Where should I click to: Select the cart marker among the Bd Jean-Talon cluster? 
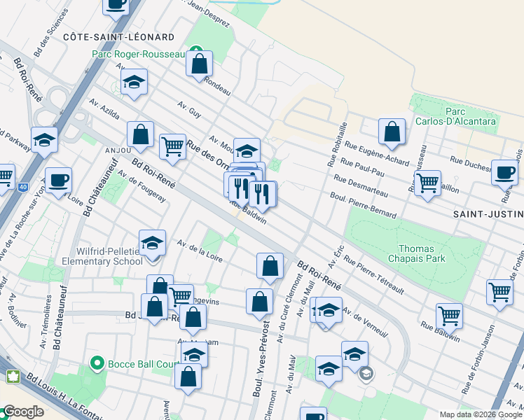182,295
